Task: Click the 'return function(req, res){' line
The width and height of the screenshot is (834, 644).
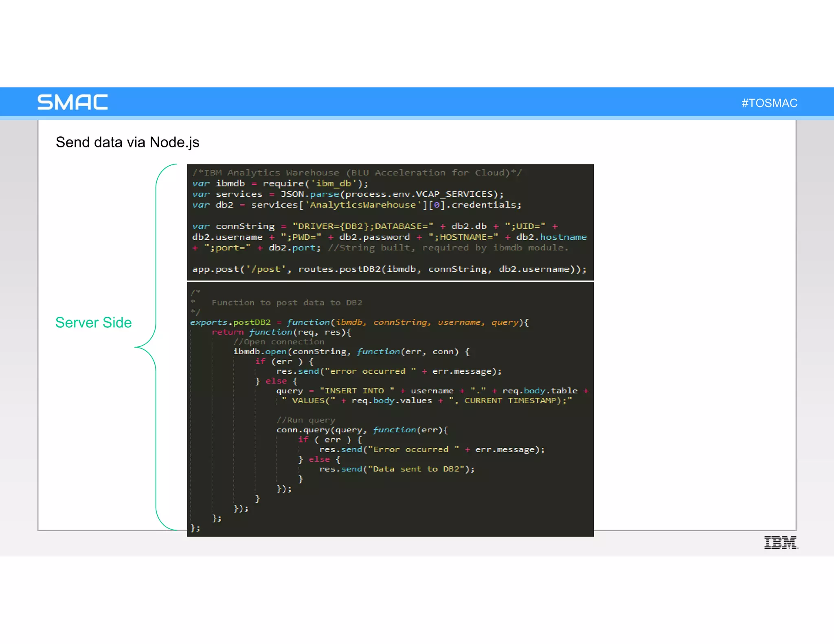Action: coord(281,332)
